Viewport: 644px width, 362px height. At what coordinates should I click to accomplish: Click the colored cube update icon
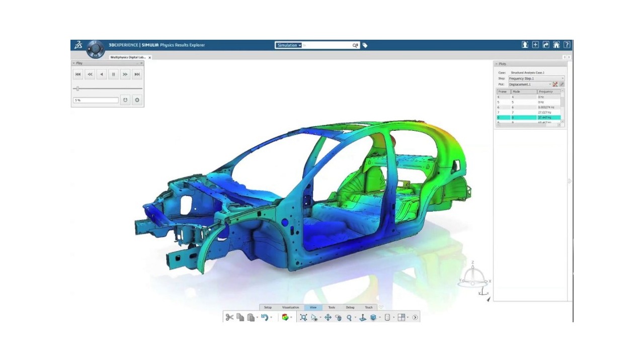285,317
